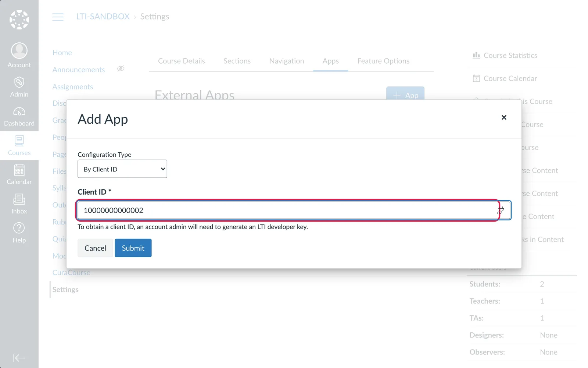The image size is (588, 368).
Task: Click the Course Statistics chart icon
Action: [x=476, y=55]
